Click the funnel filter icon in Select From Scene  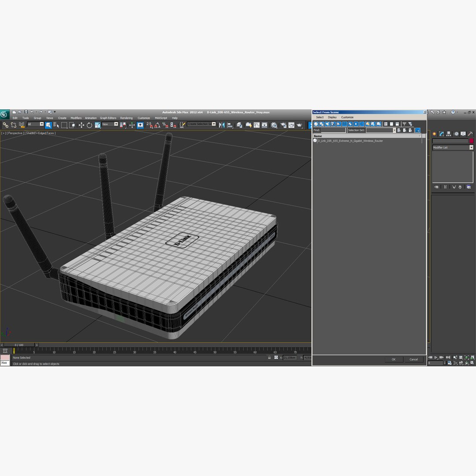pyautogui.click(x=404, y=124)
